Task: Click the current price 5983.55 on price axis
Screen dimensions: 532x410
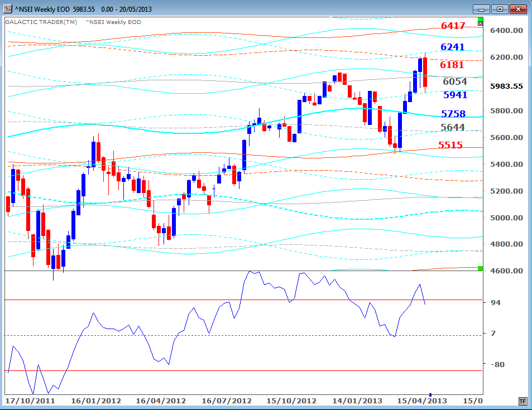Action: click(506, 86)
